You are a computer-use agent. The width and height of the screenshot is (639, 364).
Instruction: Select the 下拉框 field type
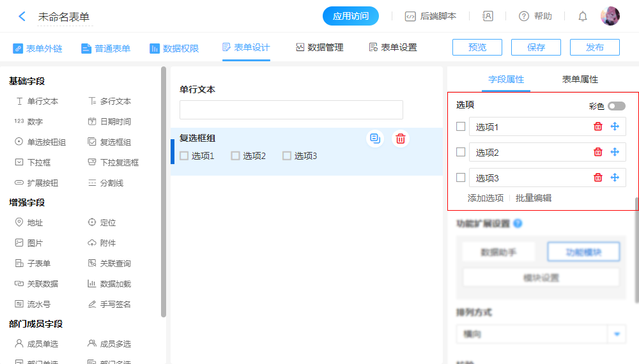[38, 163]
